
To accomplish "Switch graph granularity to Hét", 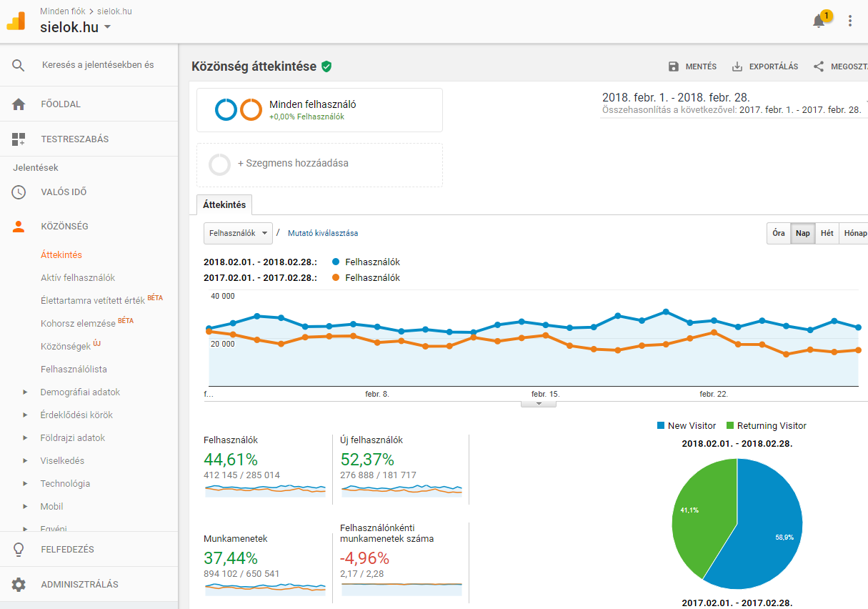I will point(827,233).
